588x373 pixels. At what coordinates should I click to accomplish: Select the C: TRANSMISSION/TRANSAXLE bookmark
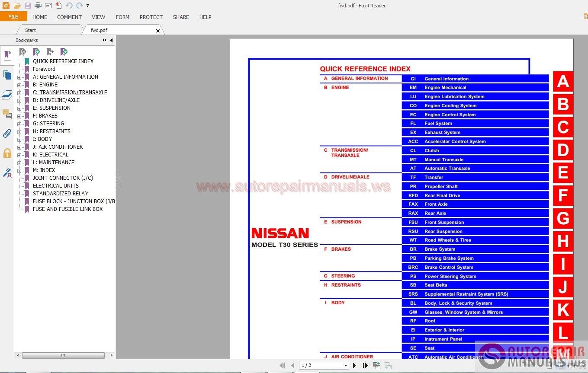click(70, 92)
